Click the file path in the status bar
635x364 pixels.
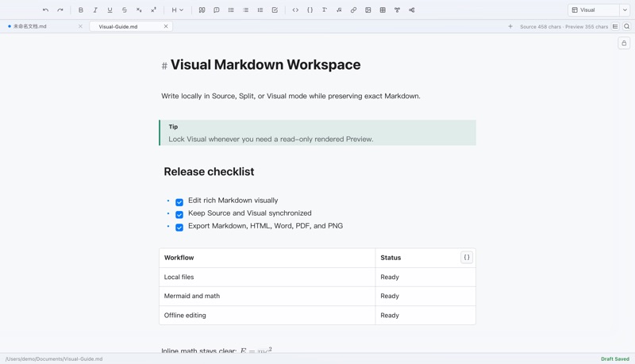[54, 358]
